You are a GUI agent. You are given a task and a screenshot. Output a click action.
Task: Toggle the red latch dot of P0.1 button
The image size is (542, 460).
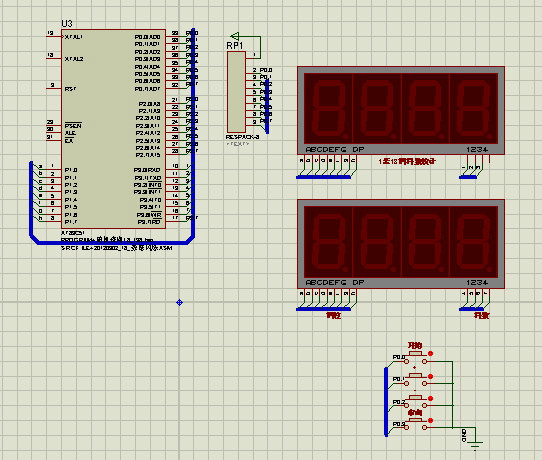click(430, 376)
